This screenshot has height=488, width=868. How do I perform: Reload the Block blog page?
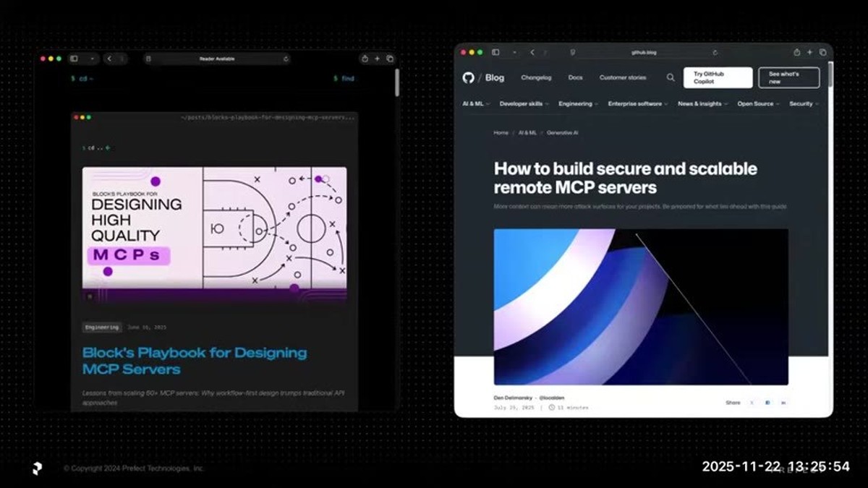(286, 59)
